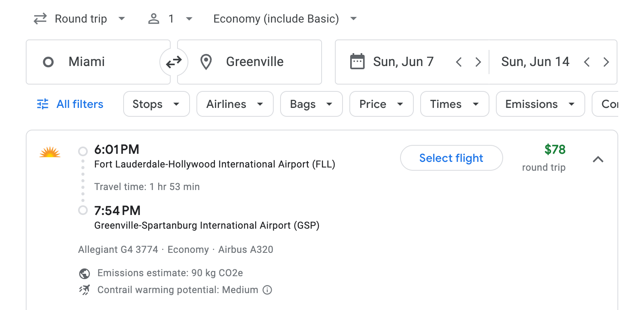The width and height of the screenshot is (644, 310).
Task: Click the 6:01 PM departure time
Action: [117, 149]
